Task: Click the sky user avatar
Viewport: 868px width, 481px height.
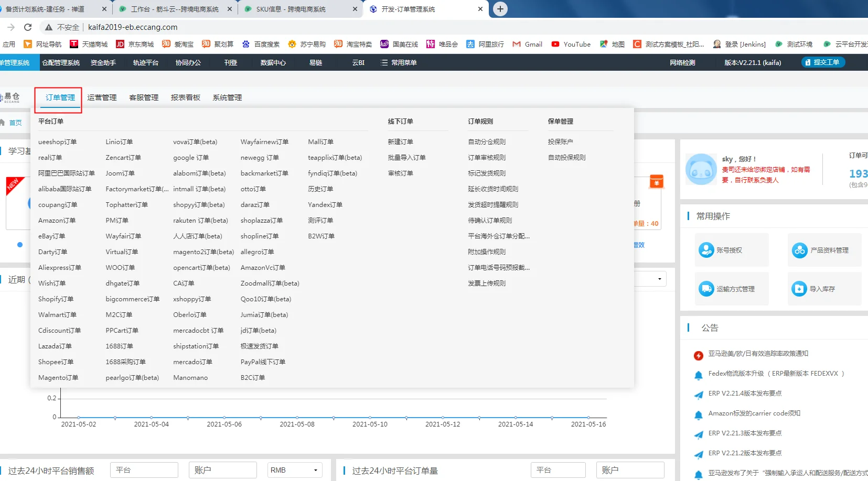Action: tap(701, 169)
